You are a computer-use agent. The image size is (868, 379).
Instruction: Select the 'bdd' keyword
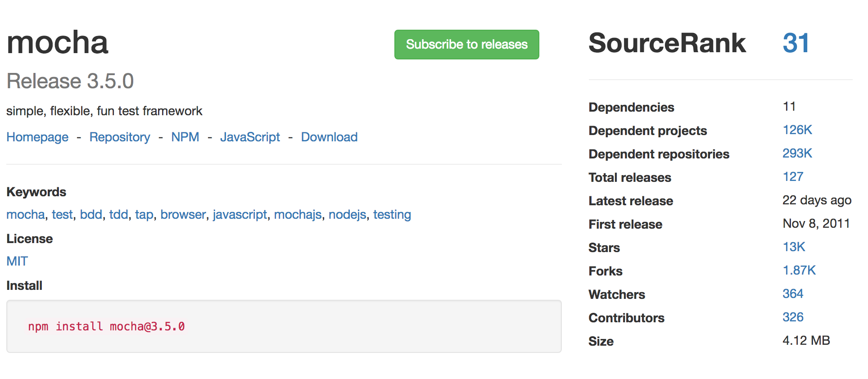(x=91, y=214)
